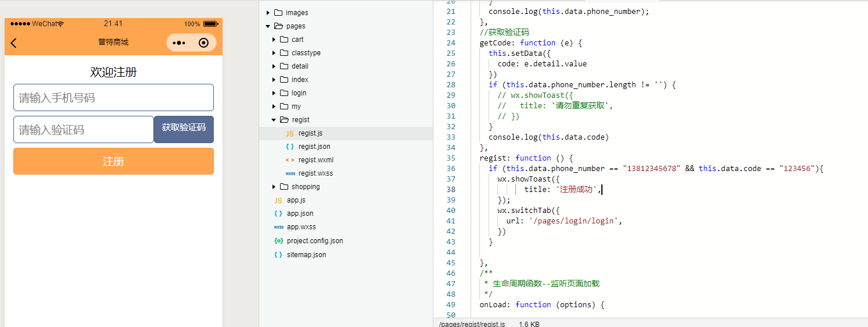868x327 pixels.
Task: Click the back arrow in simulator header
Action: click(x=14, y=43)
